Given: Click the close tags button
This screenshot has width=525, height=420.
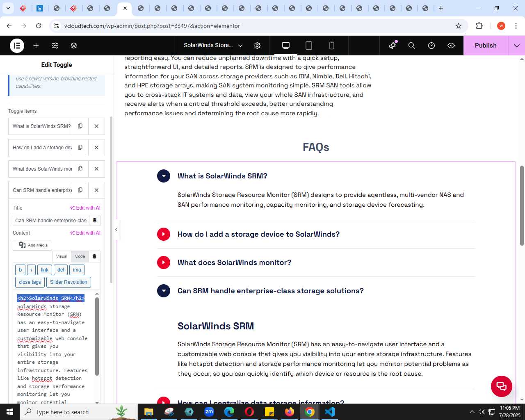Looking at the screenshot, I should coord(30,282).
